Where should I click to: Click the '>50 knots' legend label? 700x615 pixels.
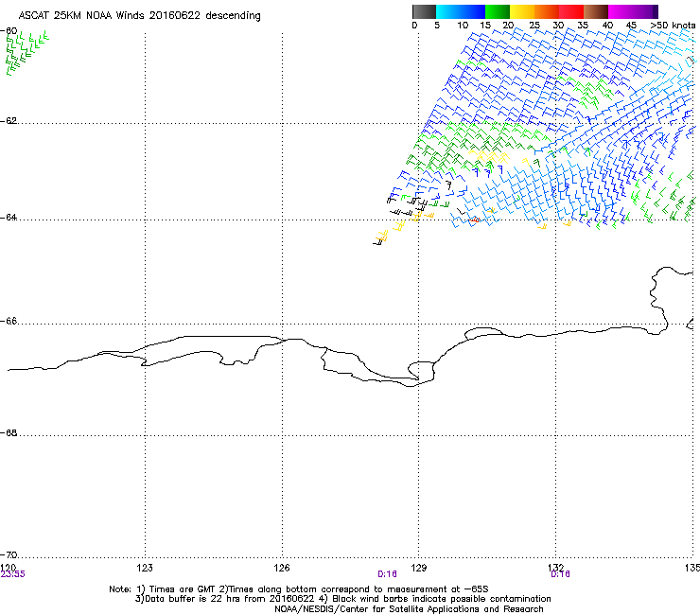(x=673, y=26)
